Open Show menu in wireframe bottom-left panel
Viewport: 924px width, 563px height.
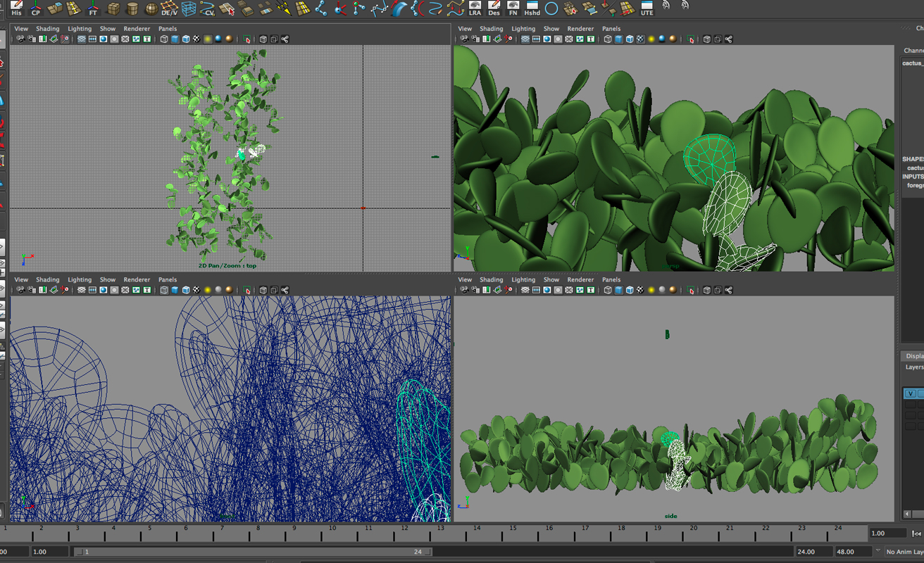108,279
